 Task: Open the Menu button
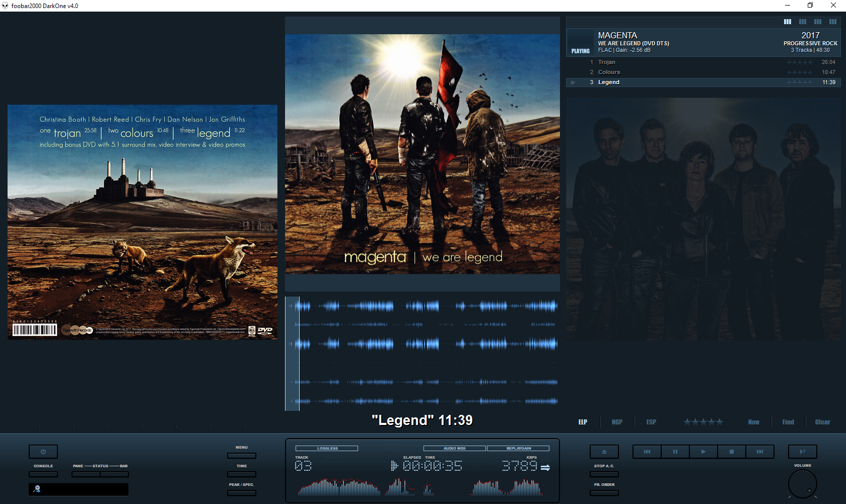(242, 456)
